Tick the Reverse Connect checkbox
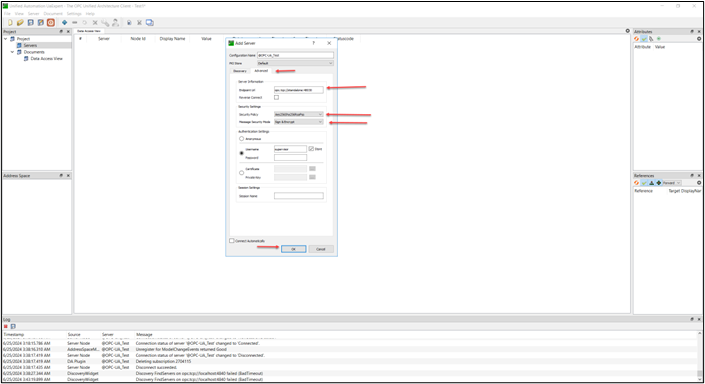Screen dimensions: 705x384 tap(277, 97)
